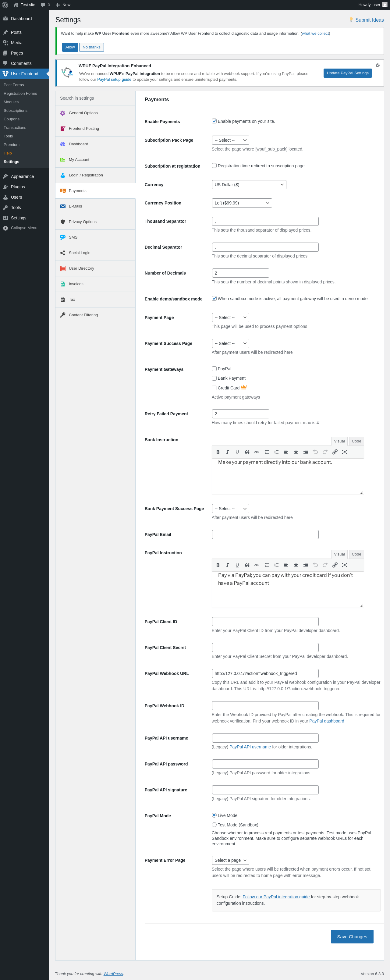Open Payment Error Page dropdown
390x980 pixels.
click(230, 860)
